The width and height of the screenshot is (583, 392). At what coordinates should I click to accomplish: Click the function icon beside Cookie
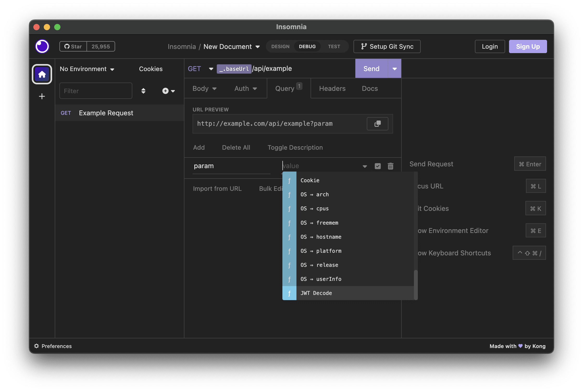click(289, 180)
